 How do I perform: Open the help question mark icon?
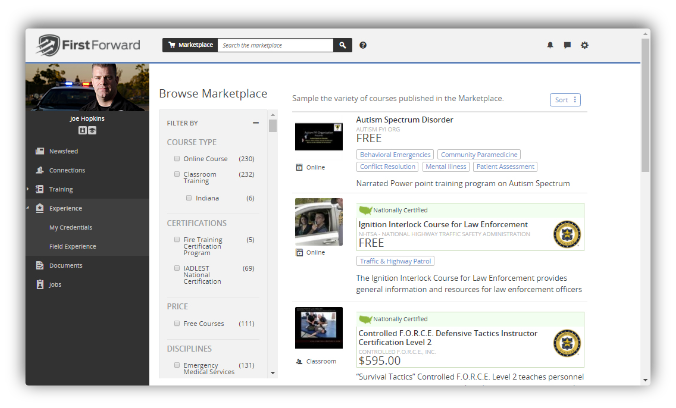coord(363,45)
